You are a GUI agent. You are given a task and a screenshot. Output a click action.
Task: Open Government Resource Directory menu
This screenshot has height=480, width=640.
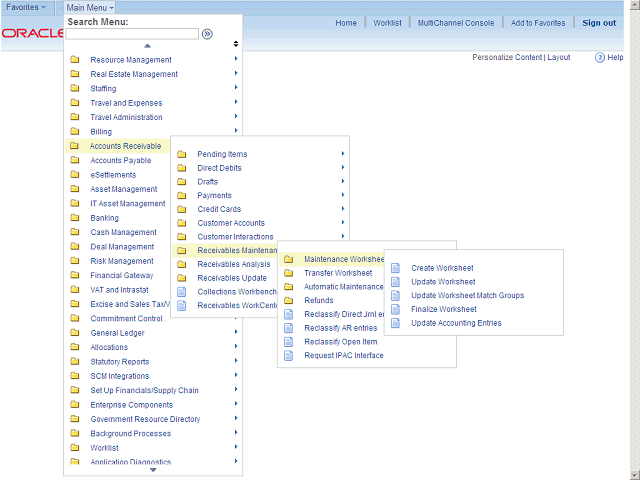point(145,419)
